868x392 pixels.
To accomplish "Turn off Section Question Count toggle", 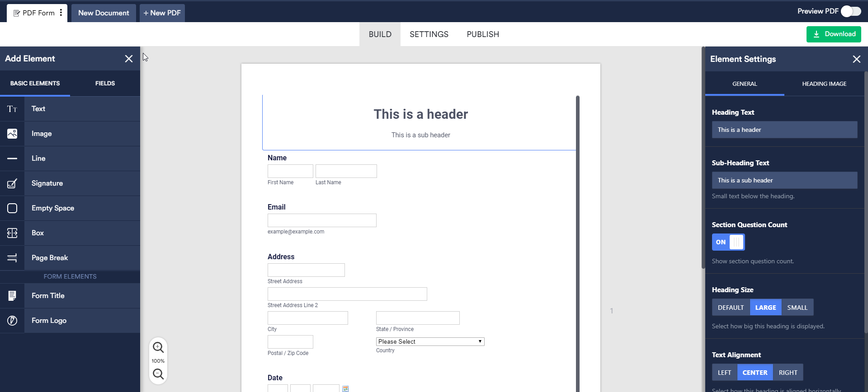I will pyautogui.click(x=728, y=242).
